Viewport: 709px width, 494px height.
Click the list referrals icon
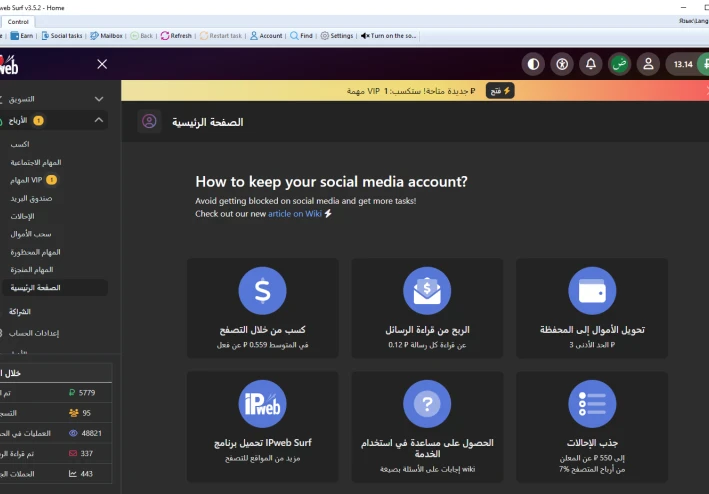(592, 404)
